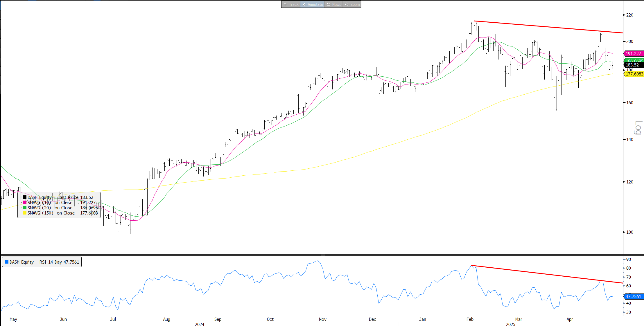Click the divider handle between price and RSI panels

point(322,255)
